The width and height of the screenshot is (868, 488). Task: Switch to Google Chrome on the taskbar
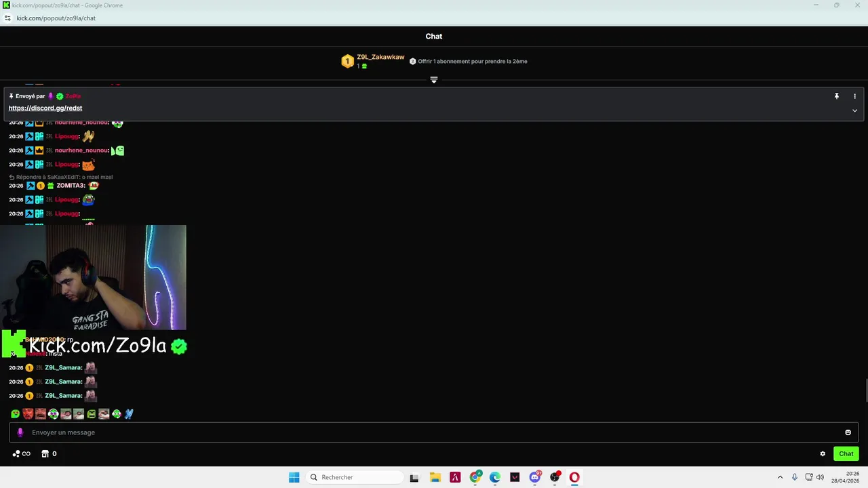[475, 477]
